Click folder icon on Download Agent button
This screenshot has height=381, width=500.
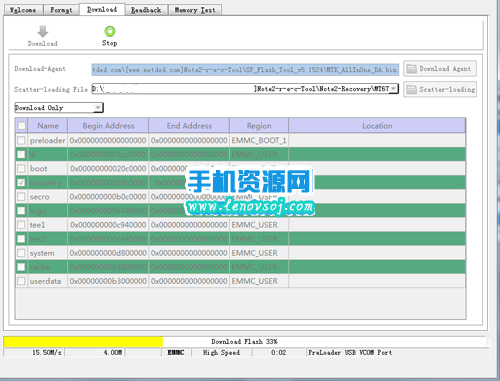pyautogui.click(x=412, y=69)
